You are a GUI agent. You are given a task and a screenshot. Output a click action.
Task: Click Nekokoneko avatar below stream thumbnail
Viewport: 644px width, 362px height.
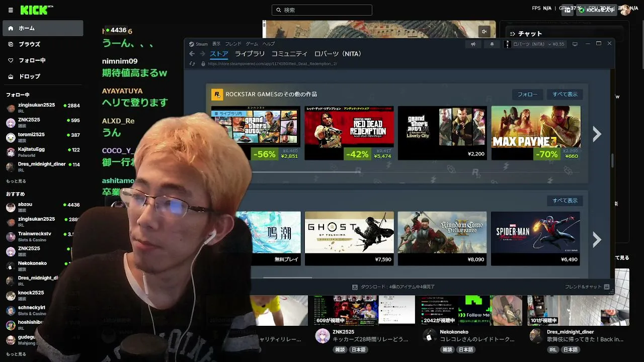pyautogui.click(x=429, y=336)
